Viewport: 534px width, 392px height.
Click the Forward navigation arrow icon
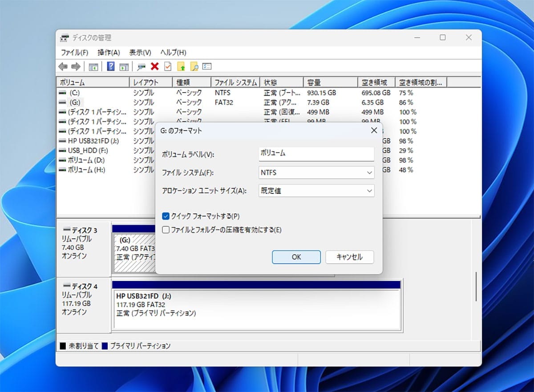pyautogui.click(x=76, y=67)
